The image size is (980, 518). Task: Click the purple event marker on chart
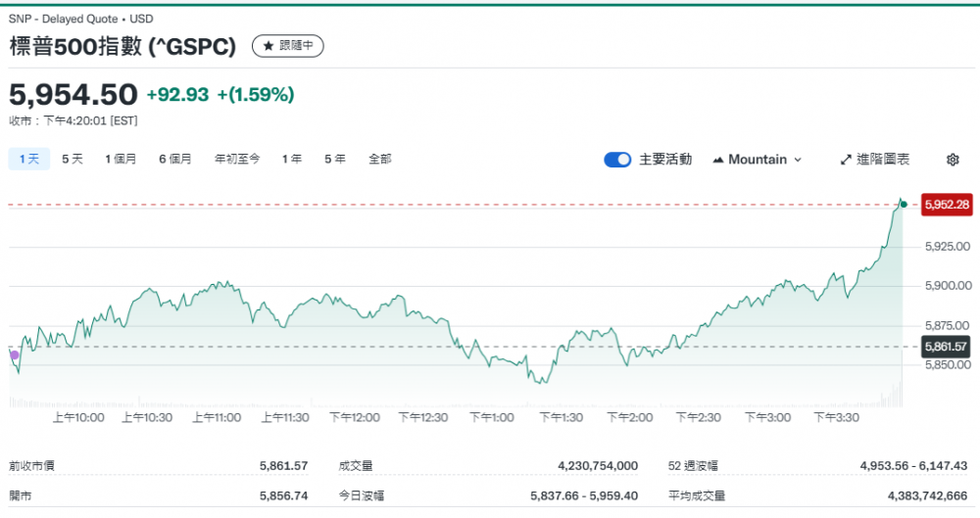point(14,354)
